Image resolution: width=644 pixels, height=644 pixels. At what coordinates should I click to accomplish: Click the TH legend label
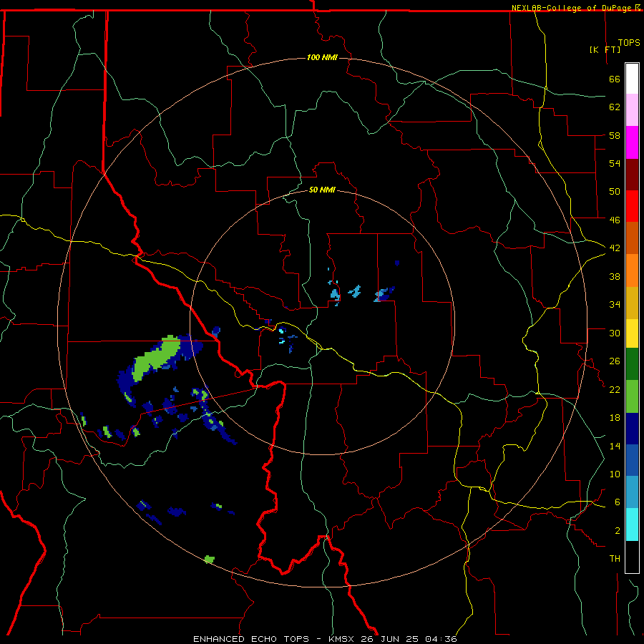coord(615,558)
